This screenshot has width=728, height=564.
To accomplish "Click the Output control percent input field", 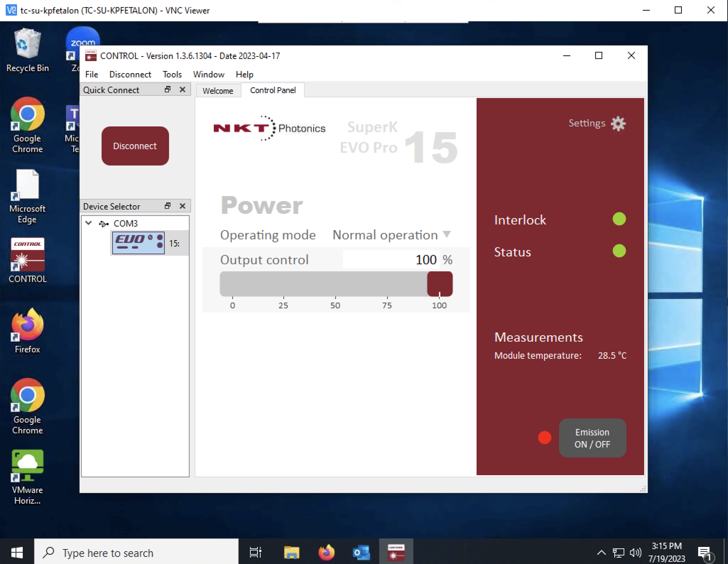I will (x=391, y=259).
